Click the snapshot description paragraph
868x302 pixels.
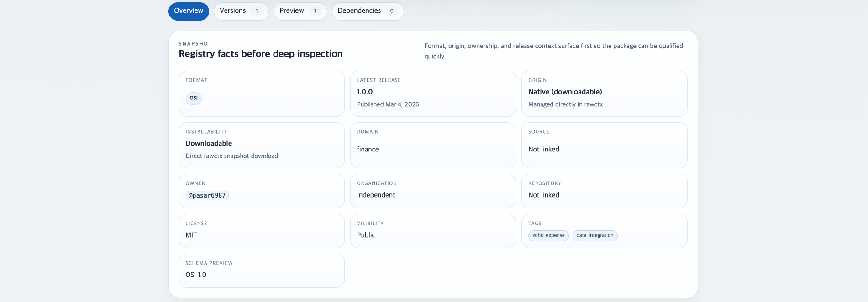[554, 51]
